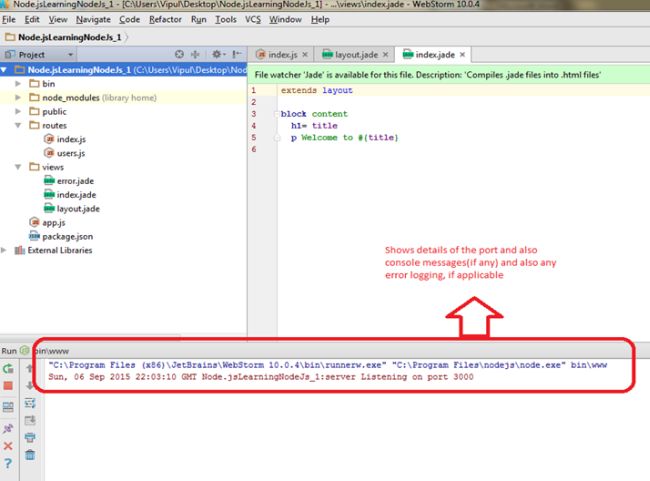The width and height of the screenshot is (650, 481).
Task: Click collapse all icon in Project panel
Action: click(195, 54)
